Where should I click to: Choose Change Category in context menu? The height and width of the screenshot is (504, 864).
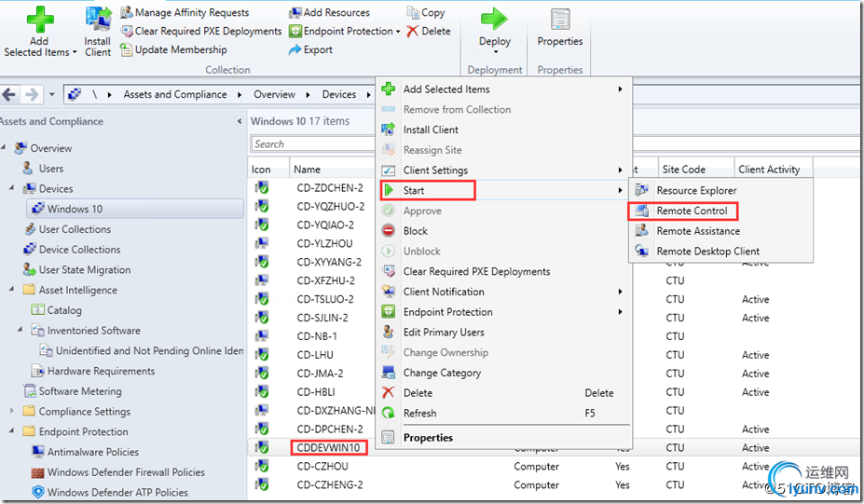pyautogui.click(x=503, y=373)
